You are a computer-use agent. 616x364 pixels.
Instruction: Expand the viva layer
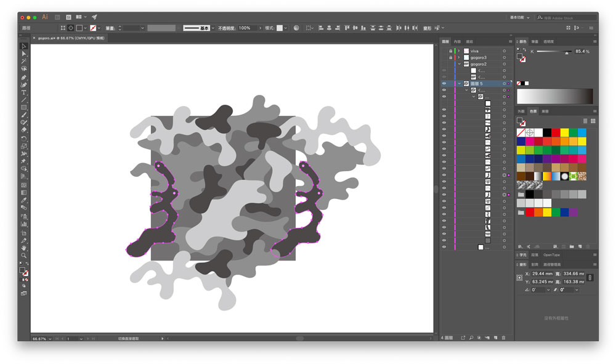click(459, 51)
